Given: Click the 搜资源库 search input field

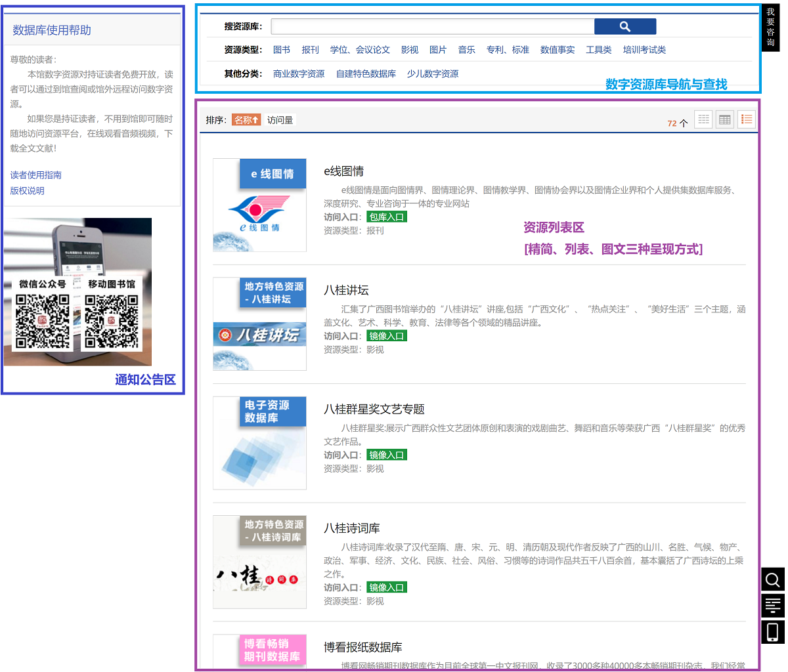Looking at the screenshot, I should tap(433, 26).
